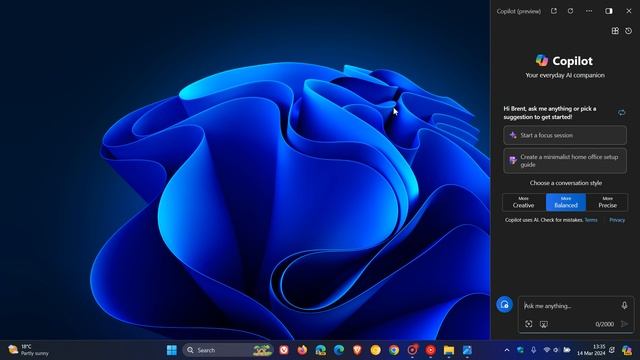Click the taskbar Search box
The width and height of the screenshot is (640, 360).
[x=228, y=350]
